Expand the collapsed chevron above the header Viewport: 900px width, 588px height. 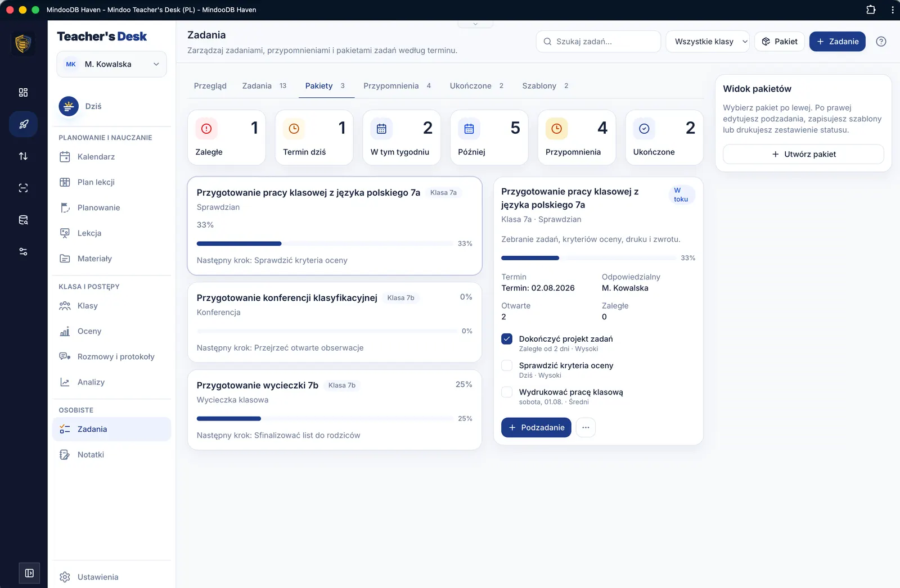(475, 24)
